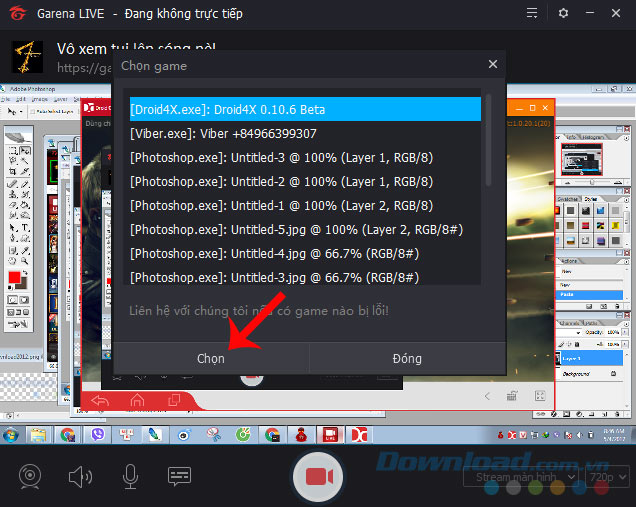Switch to Photoshop Styles tab

[591, 199]
